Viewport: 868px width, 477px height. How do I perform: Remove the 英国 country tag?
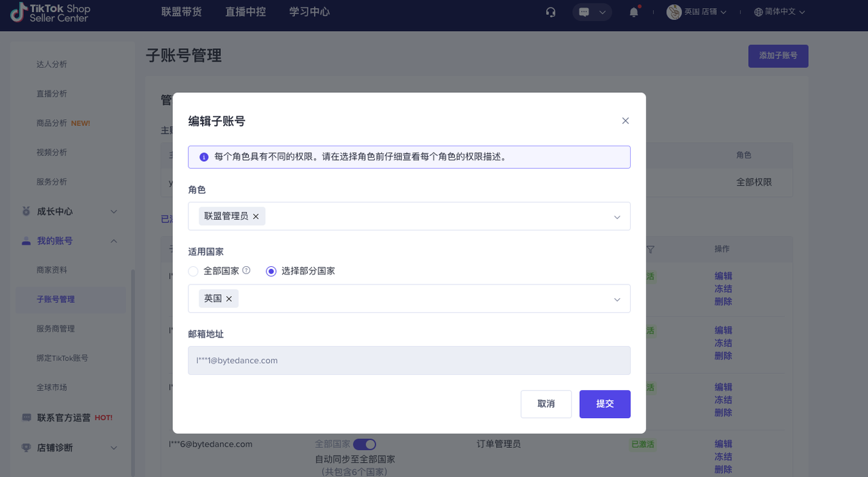tap(229, 299)
